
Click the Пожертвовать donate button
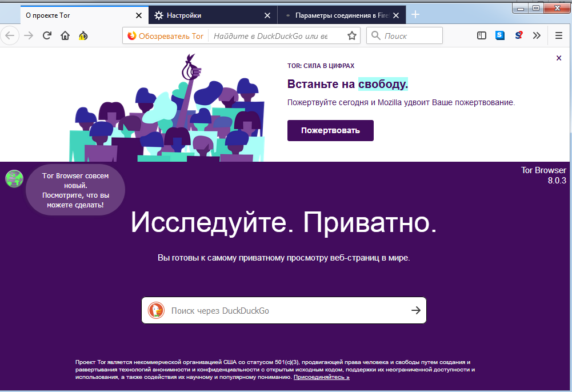click(x=330, y=130)
